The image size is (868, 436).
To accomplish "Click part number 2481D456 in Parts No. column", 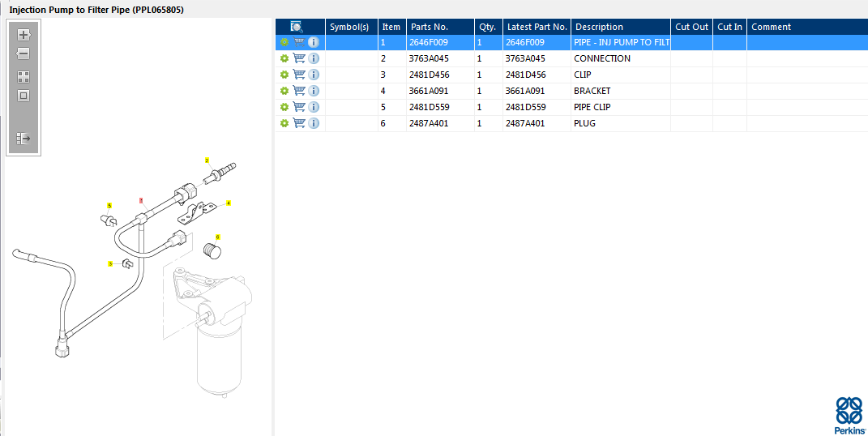I will 429,74.
